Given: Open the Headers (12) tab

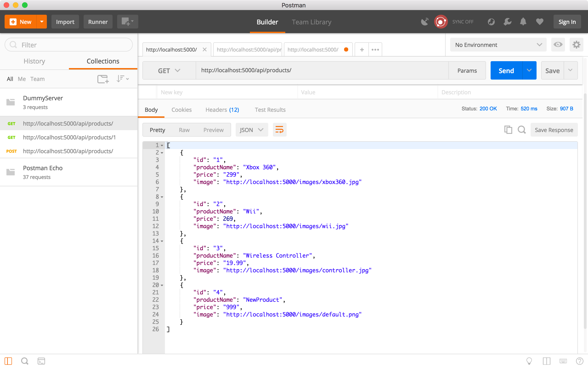Looking at the screenshot, I should [222, 110].
